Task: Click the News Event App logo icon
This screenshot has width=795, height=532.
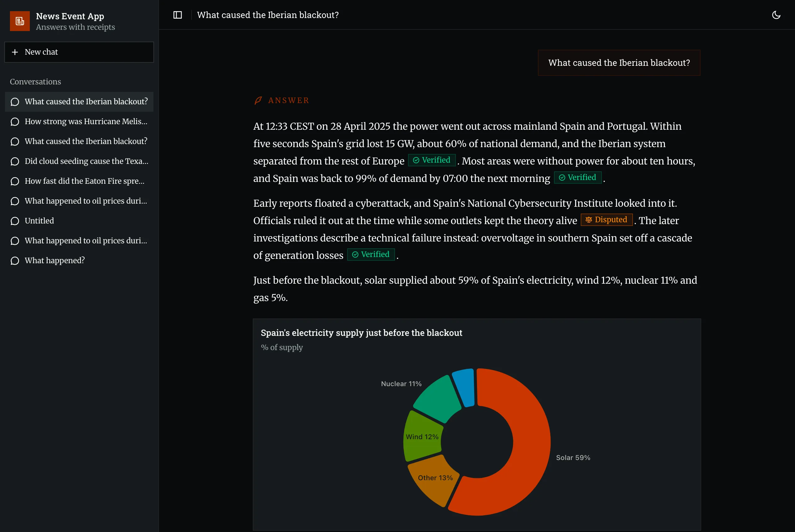Action: point(20,21)
